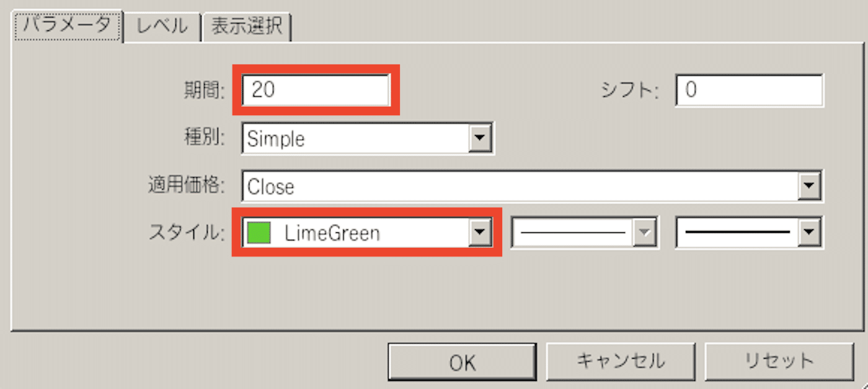The width and height of the screenshot is (868, 389).
Task: Click the 適用価格 field showing Close
Action: (532, 186)
